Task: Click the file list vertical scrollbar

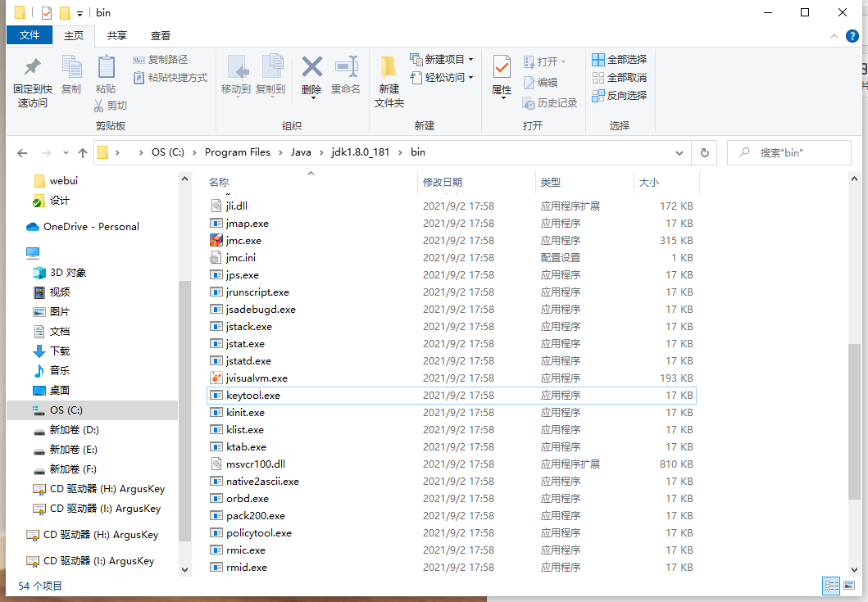Action: click(x=854, y=421)
